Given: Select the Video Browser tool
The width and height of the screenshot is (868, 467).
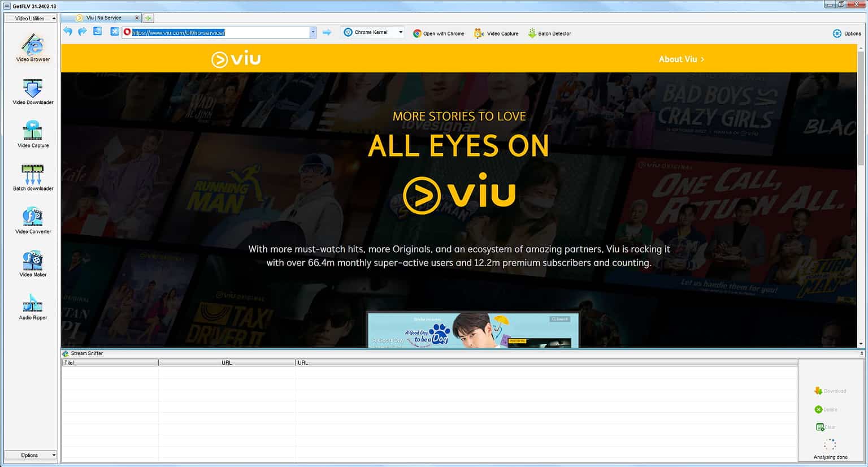Looking at the screenshot, I should pyautogui.click(x=32, y=48).
